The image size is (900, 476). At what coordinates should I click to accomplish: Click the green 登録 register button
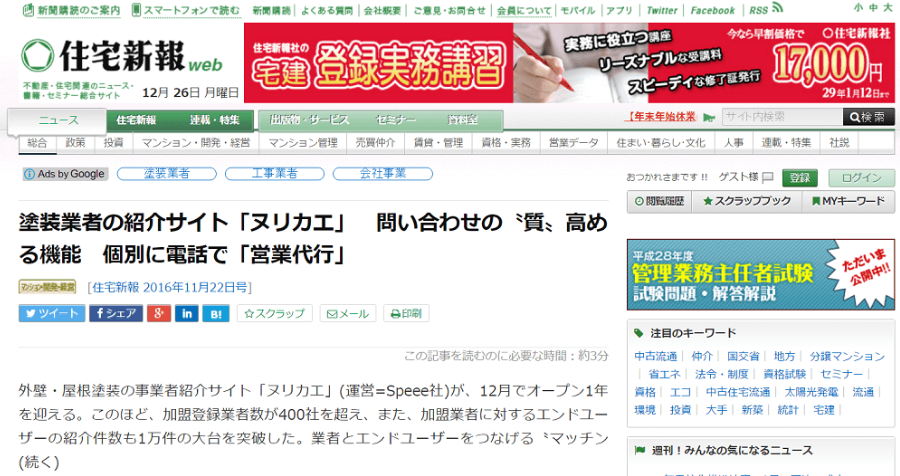coord(798,177)
